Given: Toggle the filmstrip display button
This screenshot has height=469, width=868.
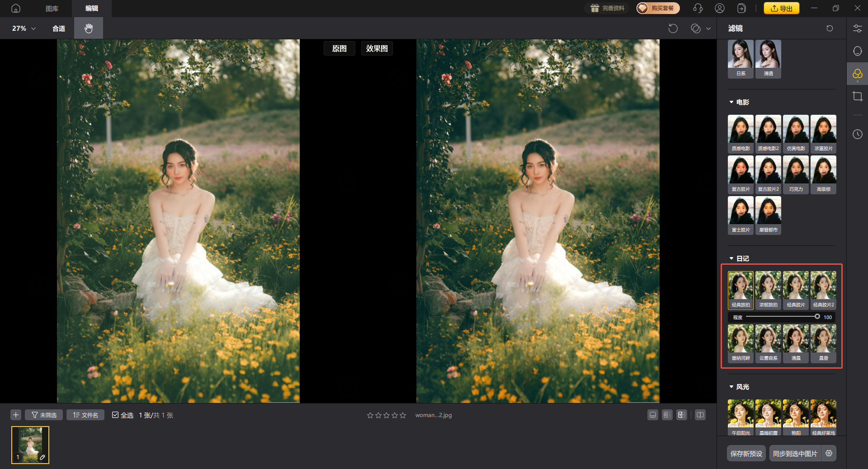Looking at the screenshot, I should [x=652, y=415].
